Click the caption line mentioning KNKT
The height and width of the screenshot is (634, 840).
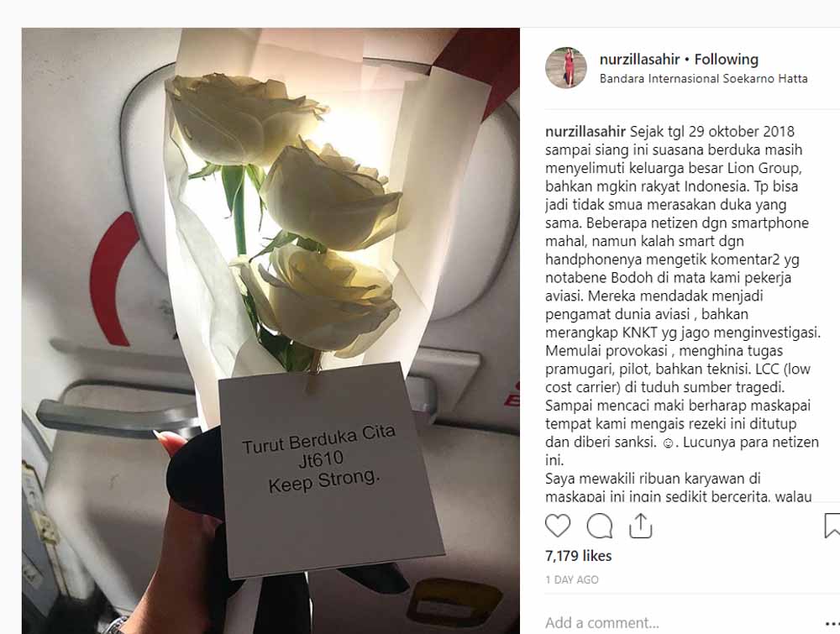(x=682, y=333)
